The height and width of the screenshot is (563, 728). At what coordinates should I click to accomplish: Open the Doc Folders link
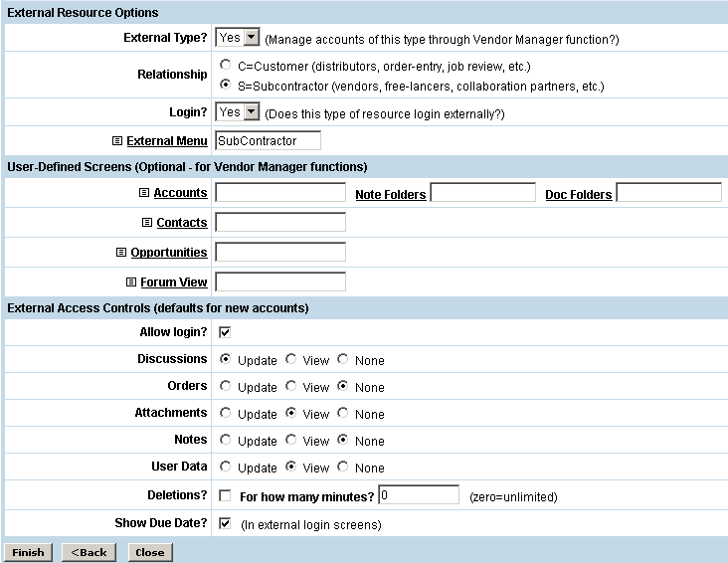click(x=579, y=195)
